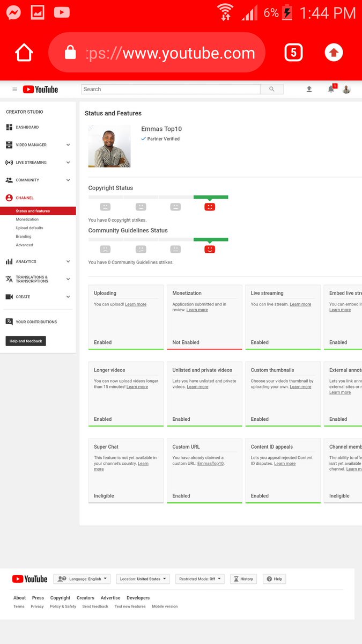The image size is (362, 644).
Task: Click the search magnifier button
Action: [272, 89]
